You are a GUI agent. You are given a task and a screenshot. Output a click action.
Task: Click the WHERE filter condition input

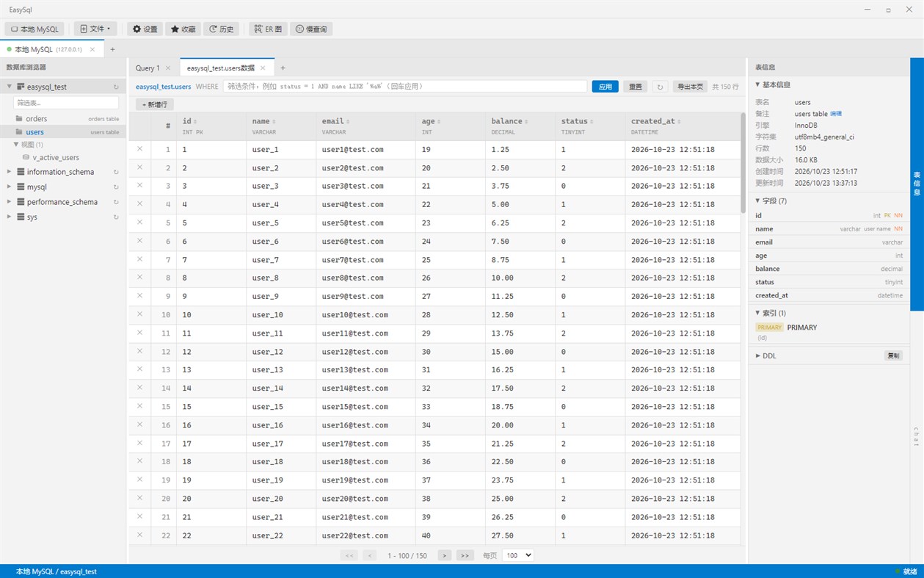pyautogui.click(x=405, y=87)
